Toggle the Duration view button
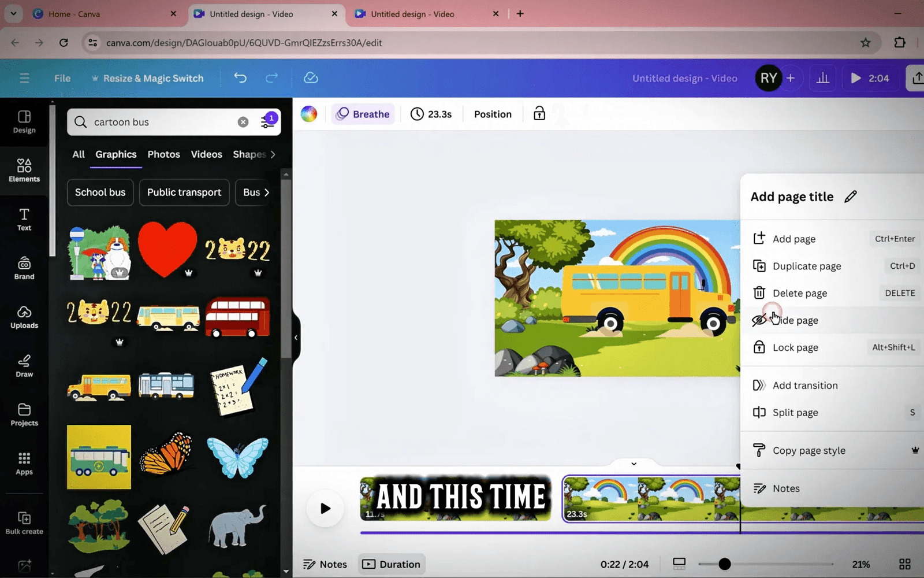924x578 pixels. coord(392,564)
